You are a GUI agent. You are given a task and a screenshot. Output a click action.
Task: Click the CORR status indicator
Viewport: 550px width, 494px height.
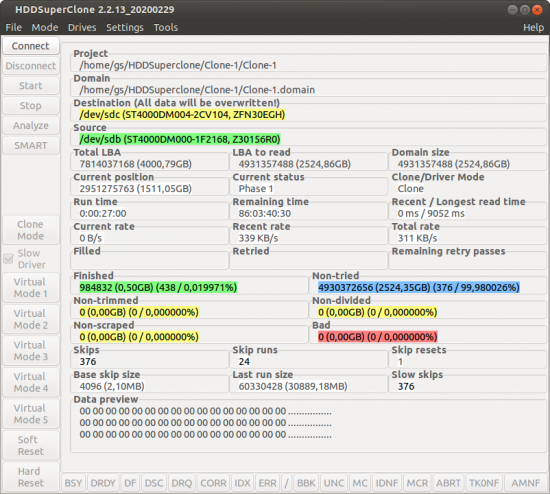213,483
